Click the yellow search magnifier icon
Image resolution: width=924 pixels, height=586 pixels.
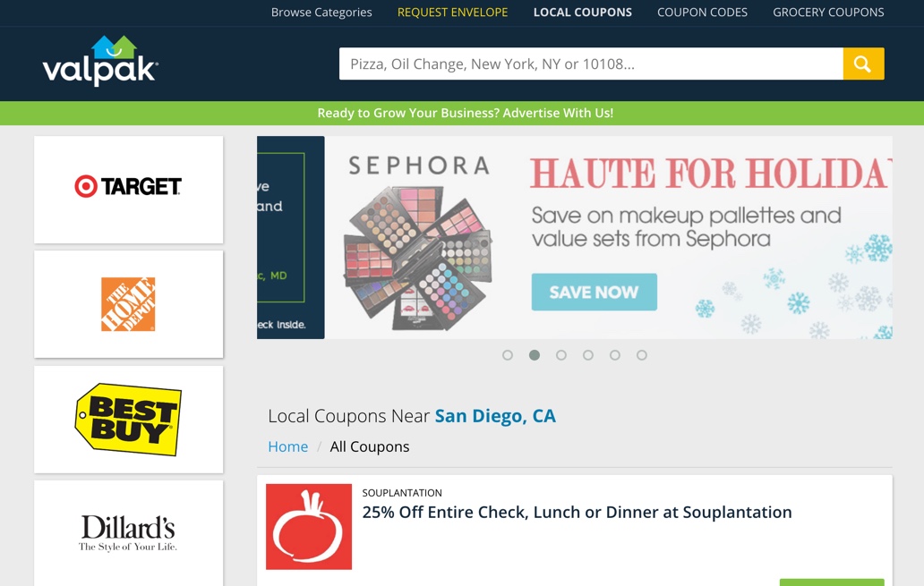pyautogui.click(x=862, y=64)
